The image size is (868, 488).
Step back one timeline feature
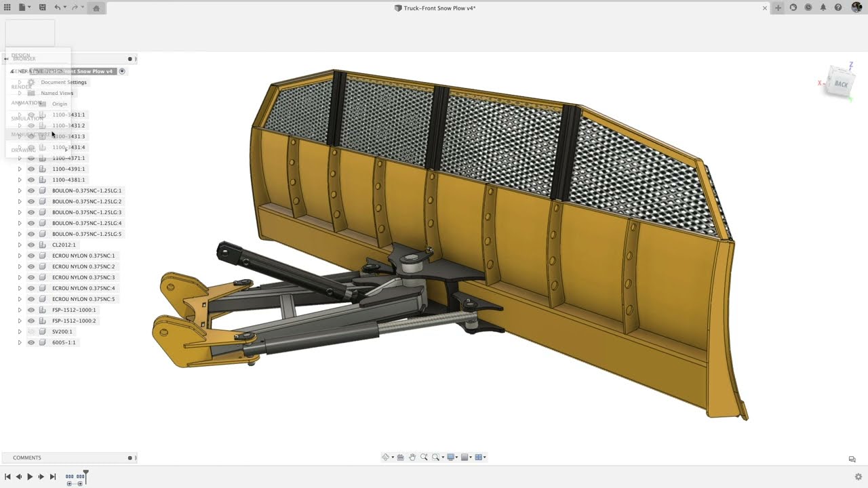tap(18, 477)
